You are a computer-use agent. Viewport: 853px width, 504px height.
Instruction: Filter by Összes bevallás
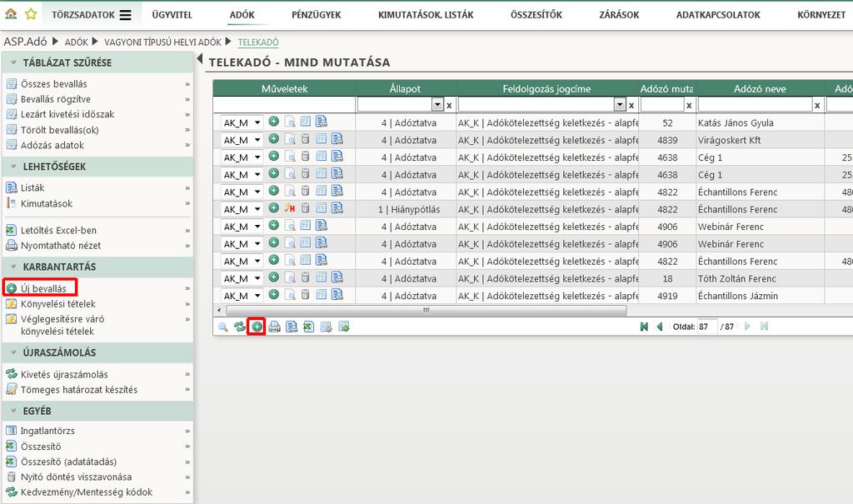tap(54, 84)
